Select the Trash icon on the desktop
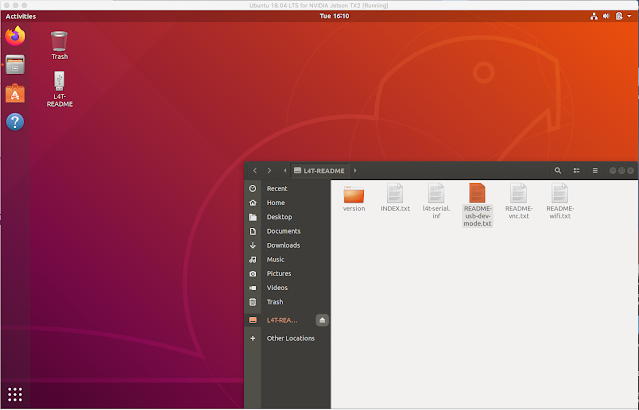The width and height of the screenshot is (639, 410). click(59, 45)
